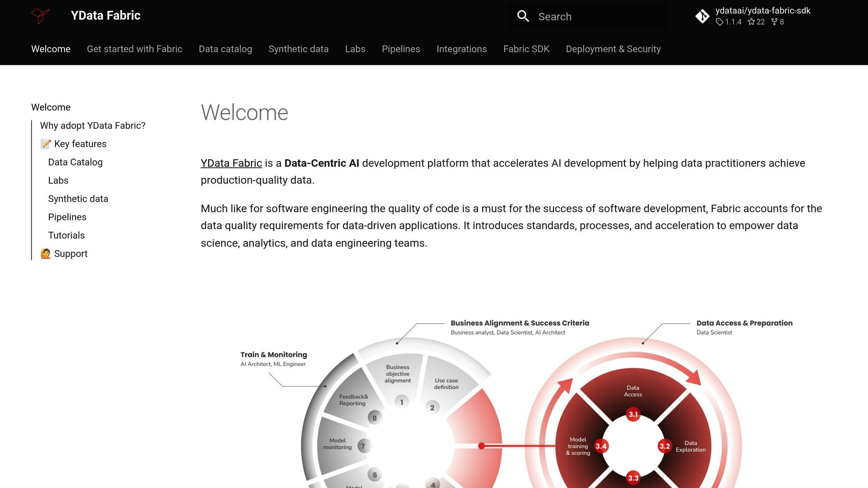Follow the YData Fabric hyperlink in the intro
Image resolution: width=868 pixels, height=488 pixels.
(x=231, y=163)
